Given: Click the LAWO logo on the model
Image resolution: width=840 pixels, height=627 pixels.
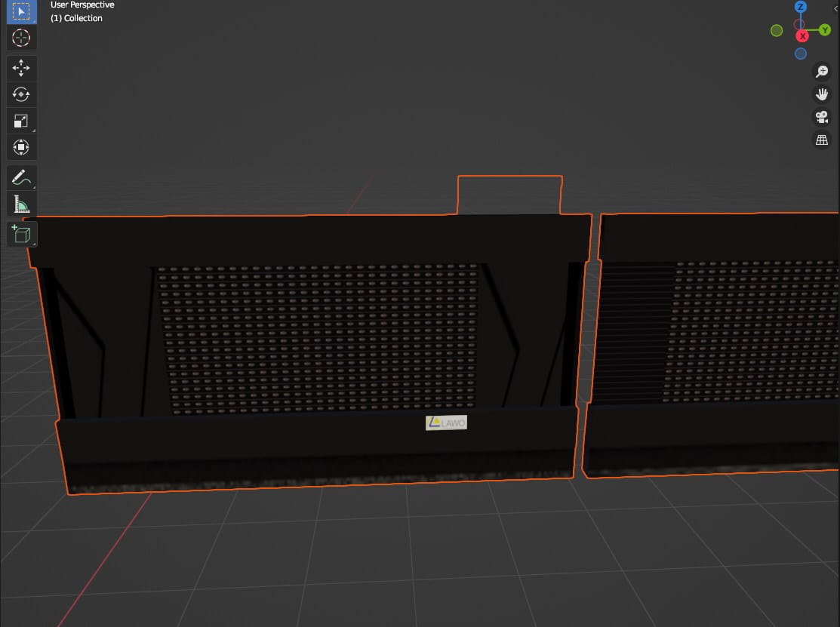Looking at the screenshot, I should click(x=446, y=423).
